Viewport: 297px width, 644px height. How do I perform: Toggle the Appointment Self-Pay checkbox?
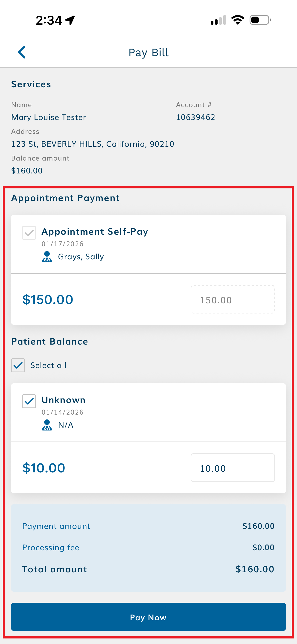tap(29, 233)
